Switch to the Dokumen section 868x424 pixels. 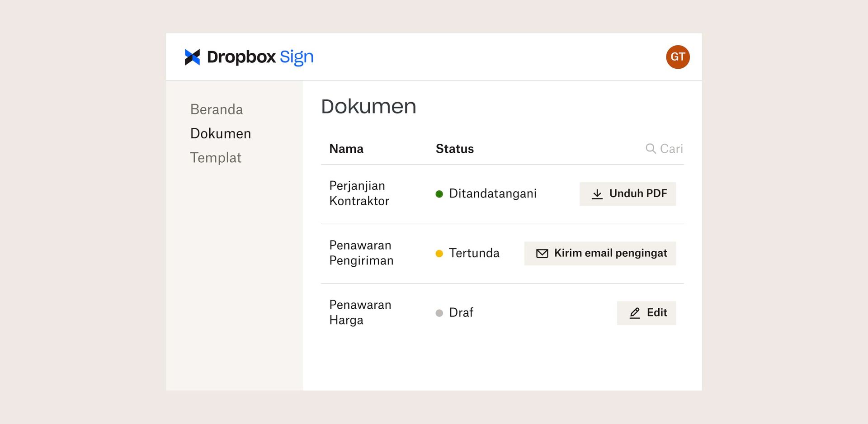click(221, 133)
